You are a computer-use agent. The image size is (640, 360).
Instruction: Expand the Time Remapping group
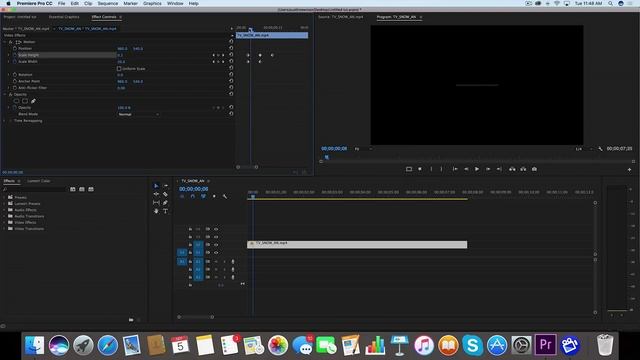[x=5, y=121]
